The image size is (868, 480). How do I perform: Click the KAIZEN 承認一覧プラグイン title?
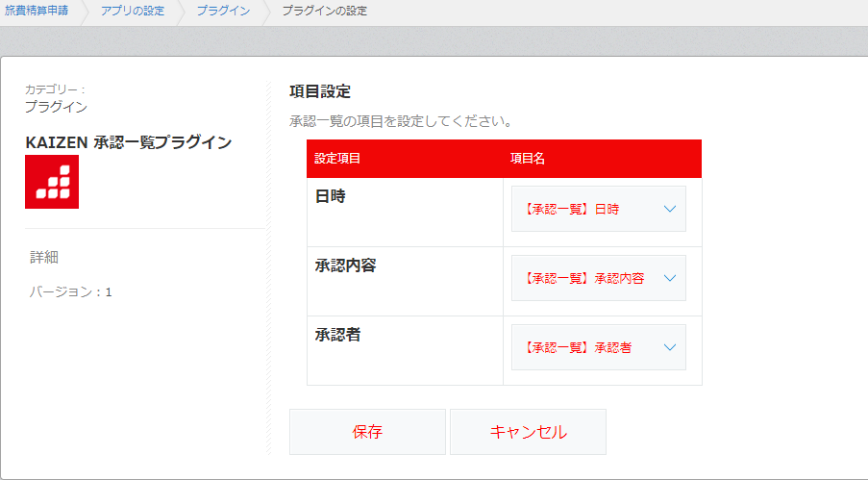tap(128, 142)
